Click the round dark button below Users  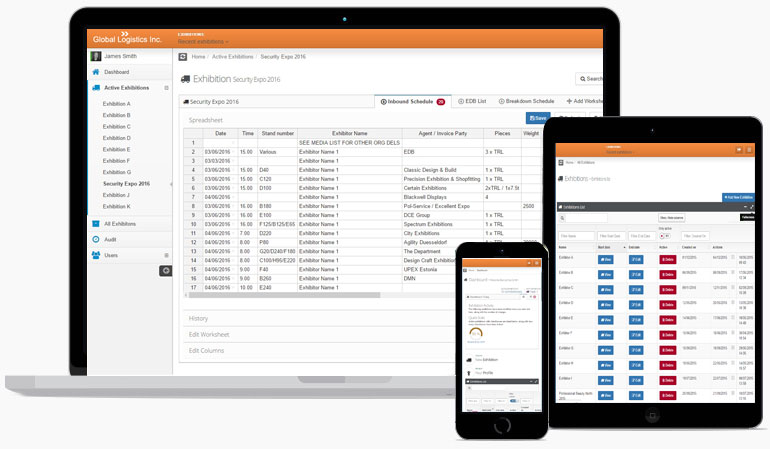tap(165, 271)
